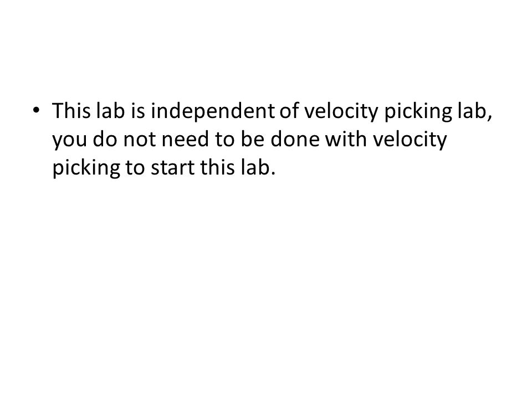Click the bullet point marker
The image size is (532, 399).
tap(36, 111)
